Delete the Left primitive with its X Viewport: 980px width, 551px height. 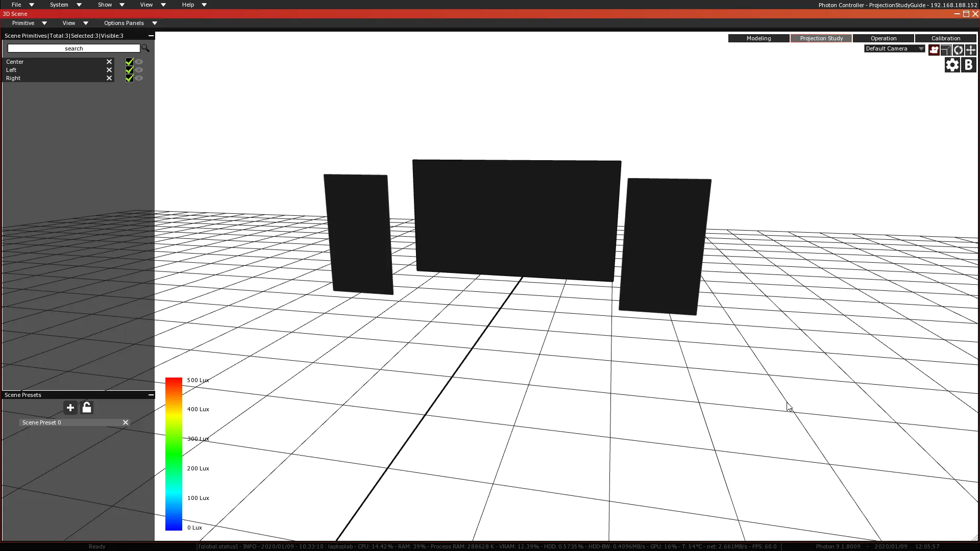click(109, 70)
